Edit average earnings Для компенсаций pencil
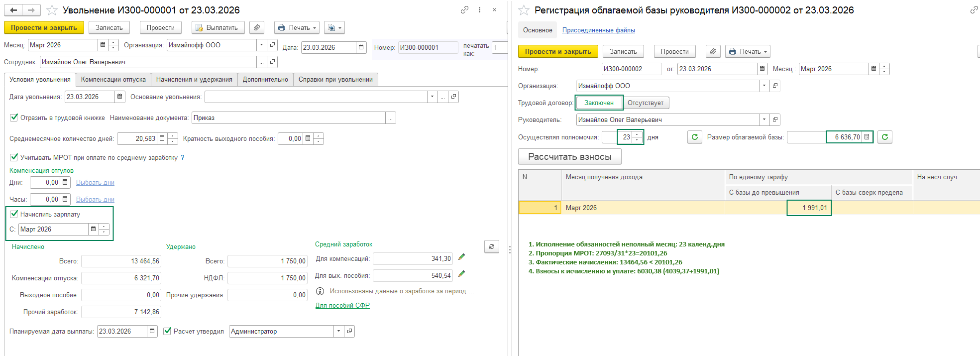Viewport: 980px width, 356px height. tap(461, 257)
